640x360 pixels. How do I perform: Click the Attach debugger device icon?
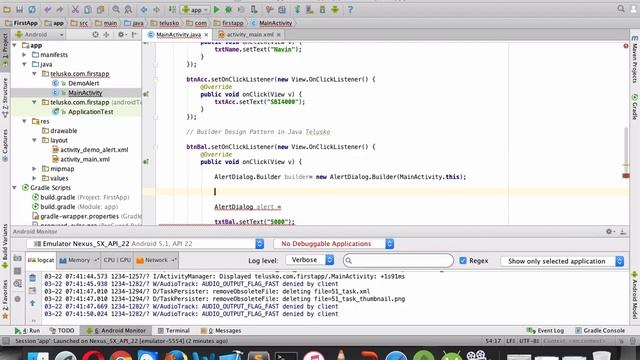[254, 9]
